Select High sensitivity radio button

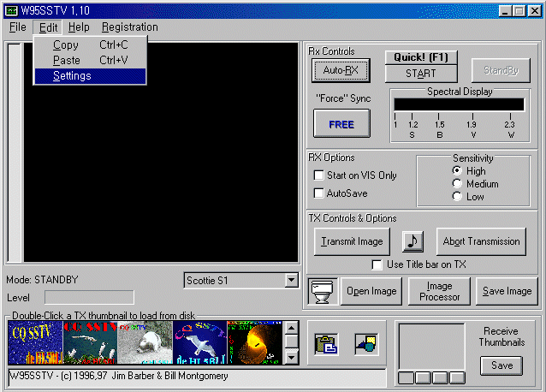[x=457, y=170]
